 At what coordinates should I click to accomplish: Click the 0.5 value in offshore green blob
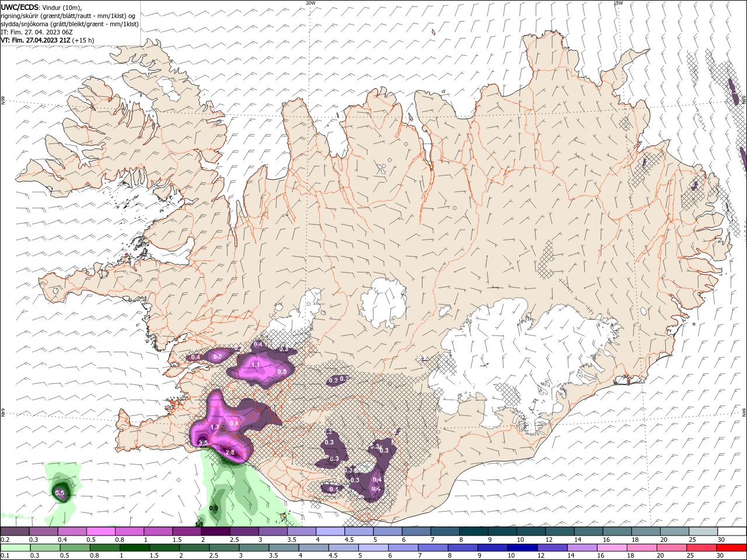tap(60, 494)
